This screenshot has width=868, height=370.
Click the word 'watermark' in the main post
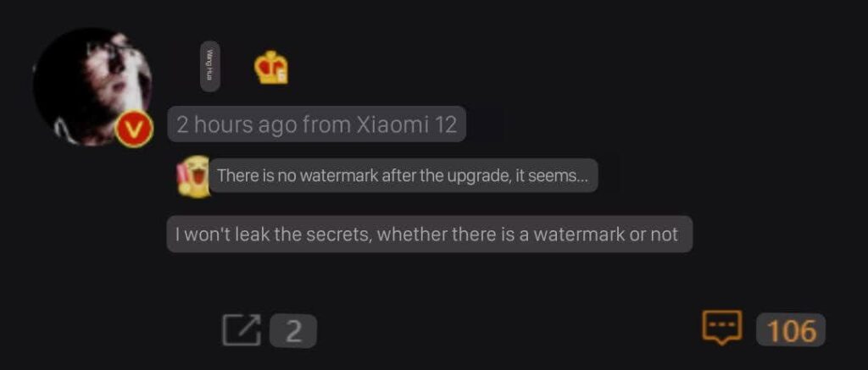point(578,235)
